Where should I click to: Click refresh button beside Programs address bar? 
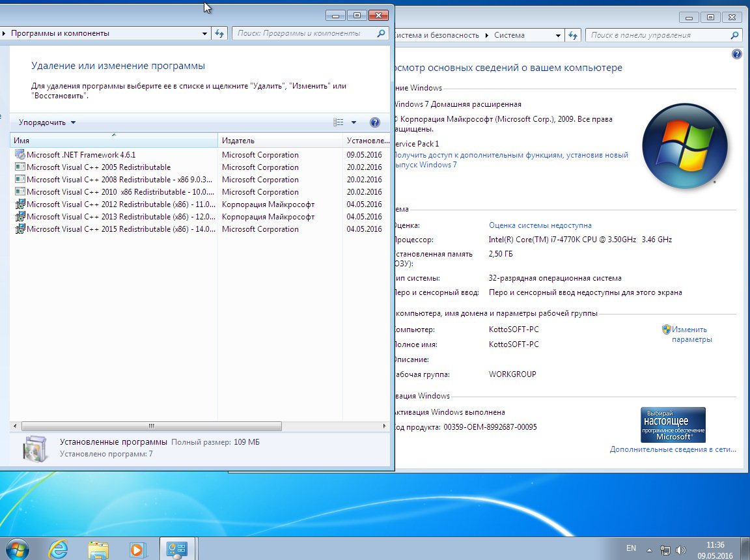point(219,33)
